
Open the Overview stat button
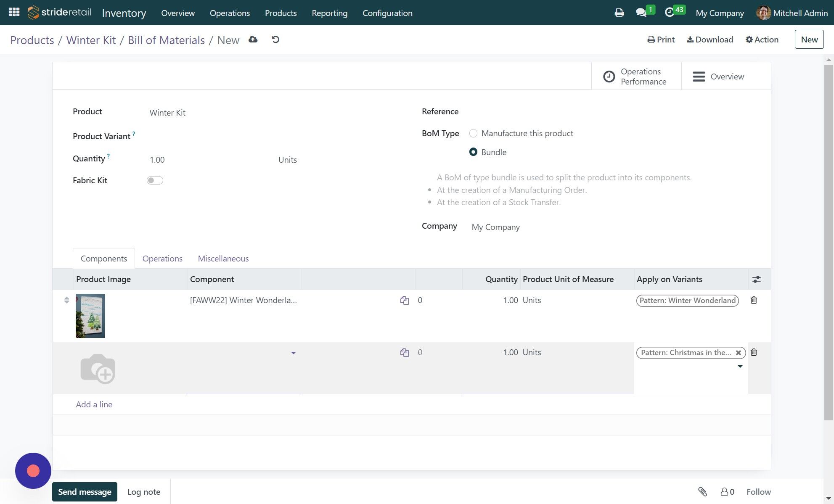pos(726,77)
